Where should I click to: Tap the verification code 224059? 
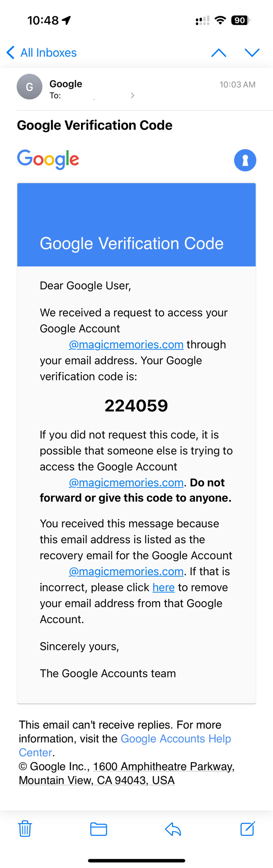point(136,405)
